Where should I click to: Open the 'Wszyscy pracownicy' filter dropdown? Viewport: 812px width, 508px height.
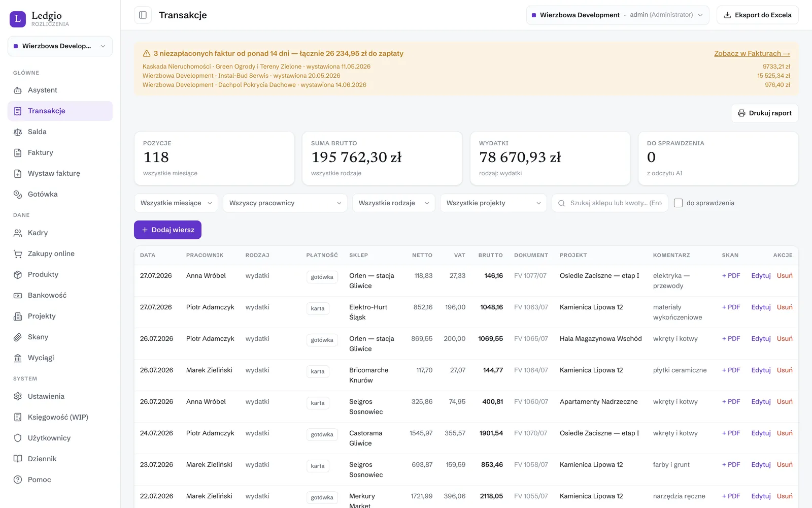pyautogui.click(x=285, y=203)
